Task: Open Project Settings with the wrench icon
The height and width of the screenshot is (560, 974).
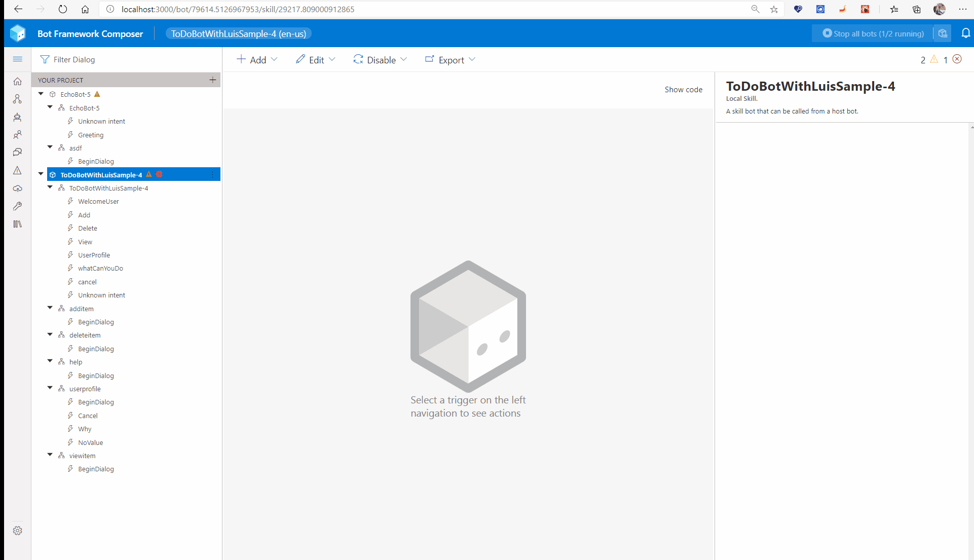Action: [x=18, y=206]
